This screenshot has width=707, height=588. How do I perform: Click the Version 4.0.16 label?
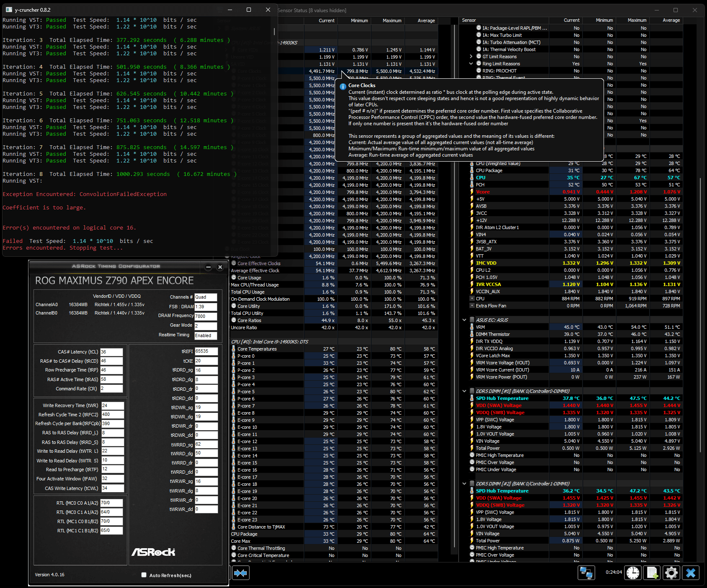(49, 575)
